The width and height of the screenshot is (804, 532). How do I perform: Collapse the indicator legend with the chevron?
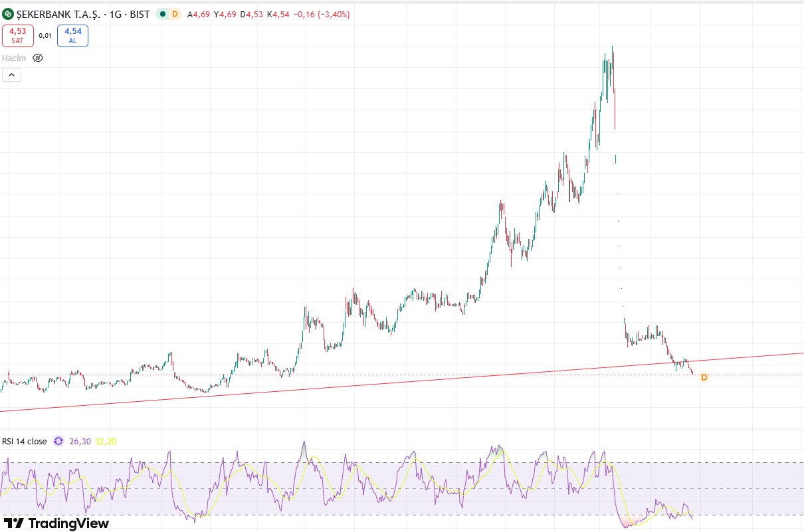pos(11,75)
